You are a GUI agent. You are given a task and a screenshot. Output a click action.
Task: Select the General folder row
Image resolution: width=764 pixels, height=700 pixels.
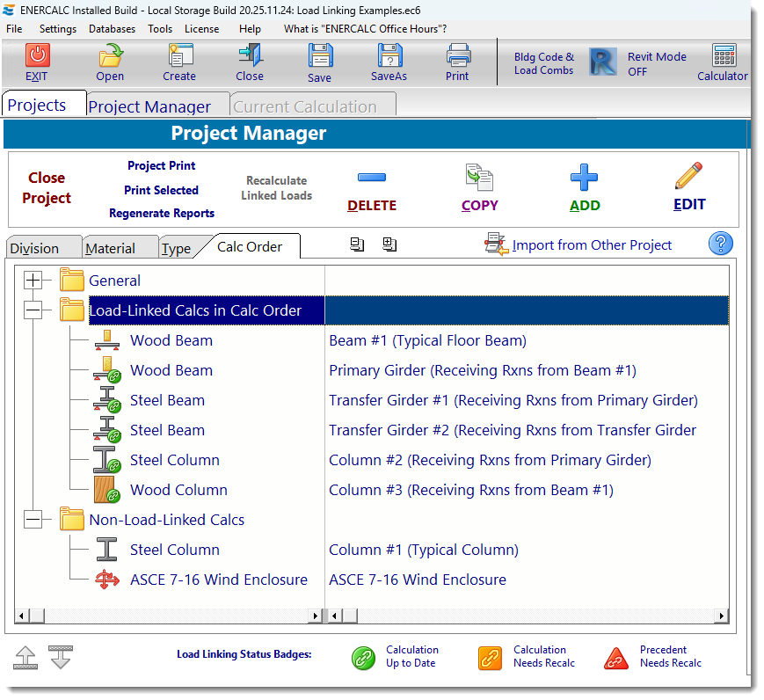pyautogui.click(x=114, y=281)
